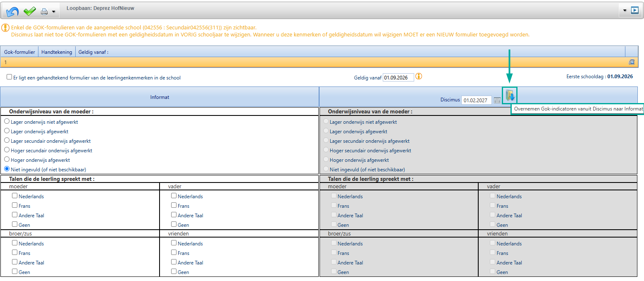Click the Overnemen Gok-indicatoren icon
Image resolution: width=644 pixels, height=281 pixels.
tap(510, 96)
